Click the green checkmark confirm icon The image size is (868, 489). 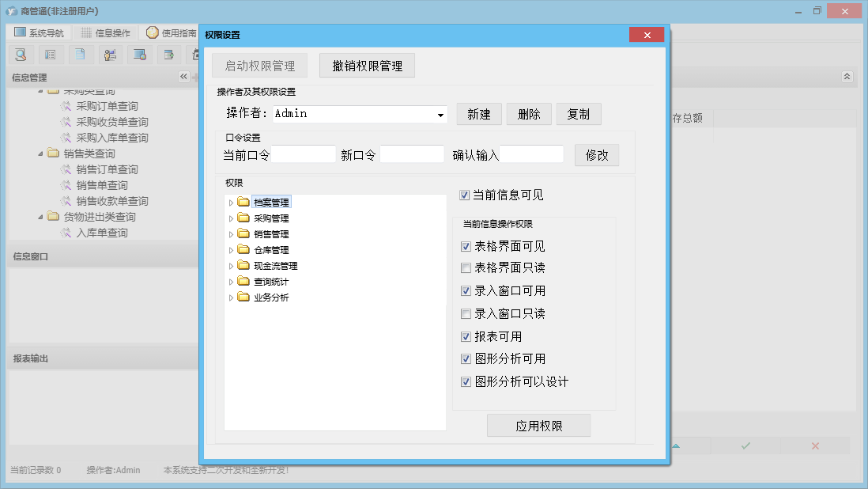(745, 445)
